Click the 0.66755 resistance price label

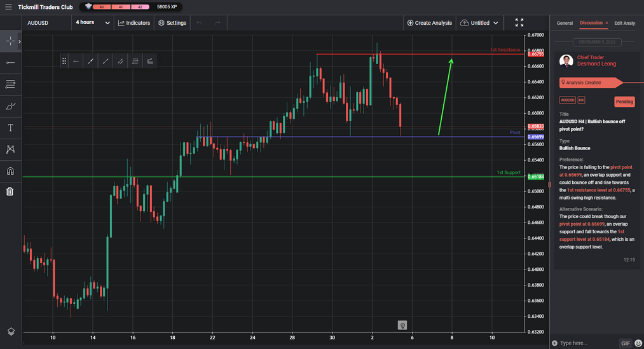[535, 54]
